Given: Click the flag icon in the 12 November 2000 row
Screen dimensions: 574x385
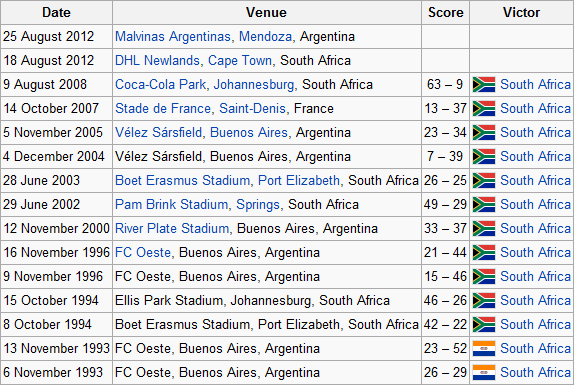Looking at the screenshot, I should click(x=484, y=228).
